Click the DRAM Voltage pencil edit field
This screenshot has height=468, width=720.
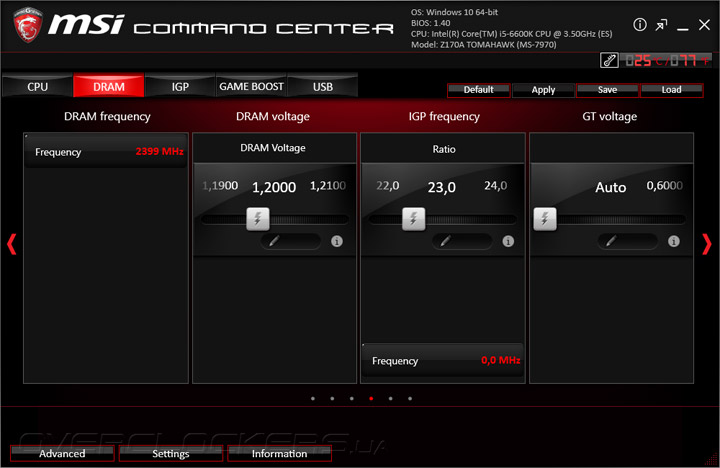pyautogui.click(x=291, y=241)
